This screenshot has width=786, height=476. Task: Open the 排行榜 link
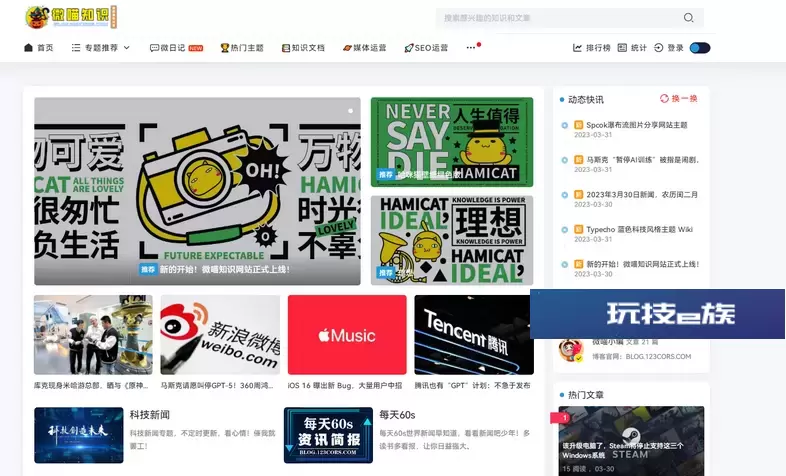click(598, 48)
